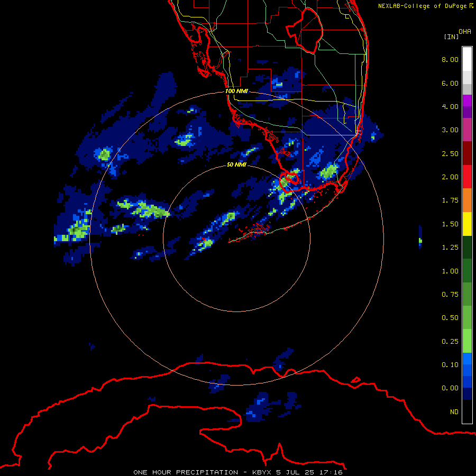Click the 6.00 legend value
The image size is (476, 476).
coord(450,83)
